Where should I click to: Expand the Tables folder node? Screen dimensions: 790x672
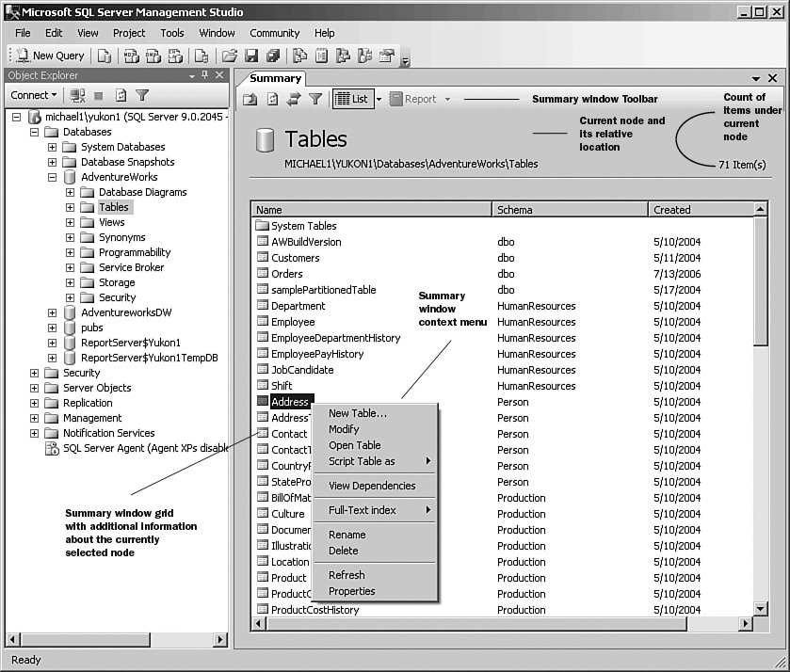tap(70, 207)
